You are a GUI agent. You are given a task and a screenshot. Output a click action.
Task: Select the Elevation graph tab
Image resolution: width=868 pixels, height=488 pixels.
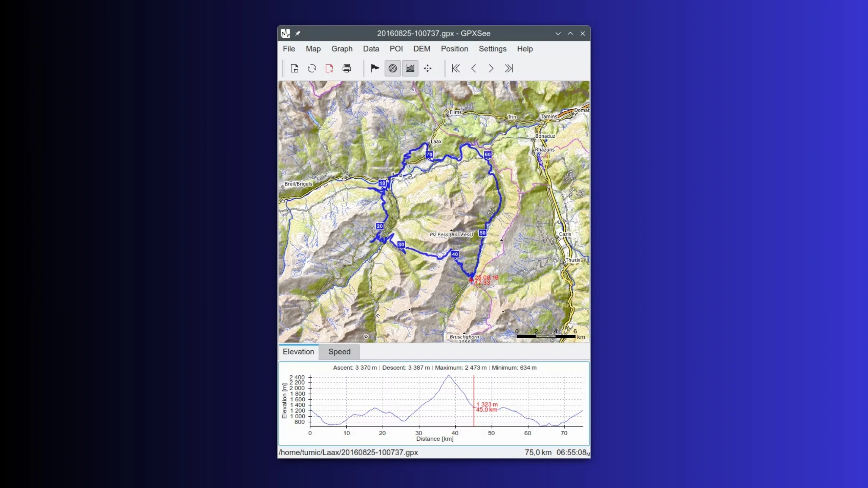pos(298,352)
